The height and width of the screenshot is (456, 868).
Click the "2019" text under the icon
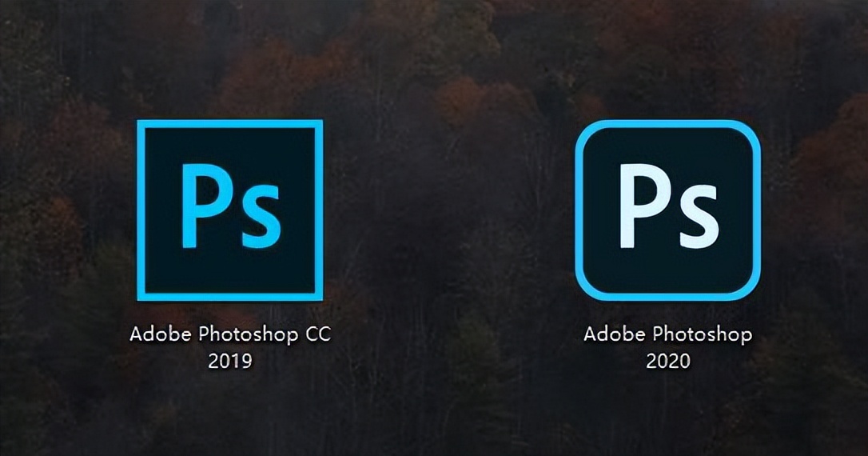click(x=229, y=362)
